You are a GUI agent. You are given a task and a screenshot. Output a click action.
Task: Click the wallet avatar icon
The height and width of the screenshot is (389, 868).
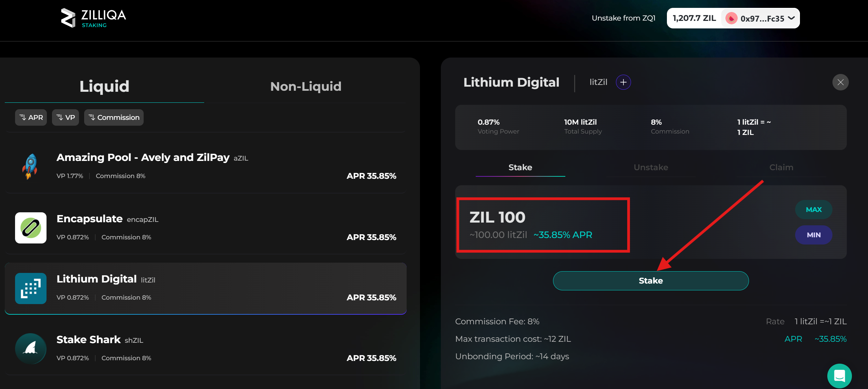pyautogui.click(x=731, y=18)
